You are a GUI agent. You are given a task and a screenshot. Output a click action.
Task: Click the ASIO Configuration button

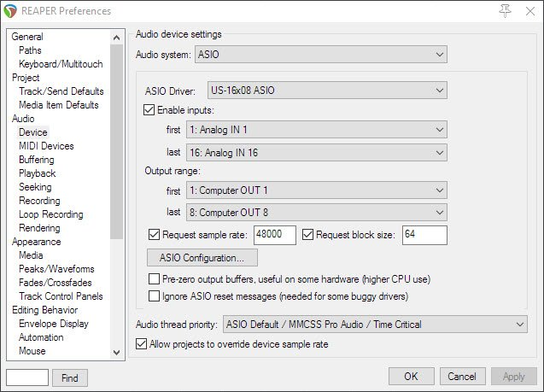pyautogui.click(x=202, y=258)
